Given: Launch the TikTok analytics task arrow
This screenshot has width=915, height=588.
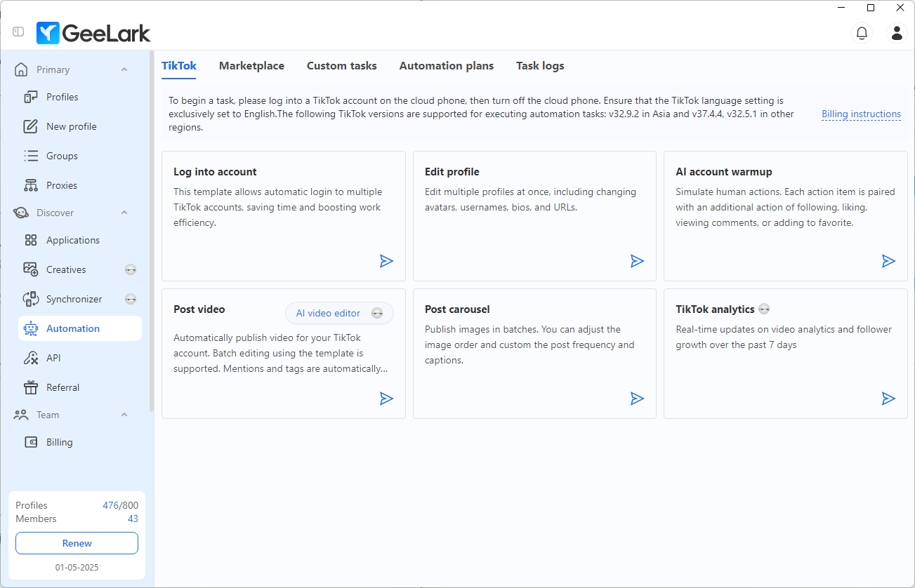Looking at the screenshot, I should [x=888, y=399].
